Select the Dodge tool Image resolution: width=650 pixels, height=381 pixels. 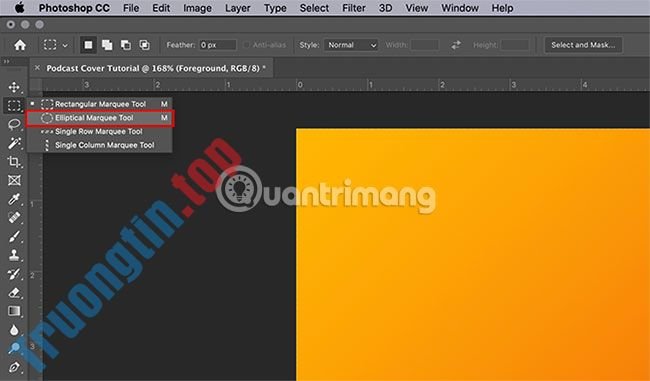14,348
